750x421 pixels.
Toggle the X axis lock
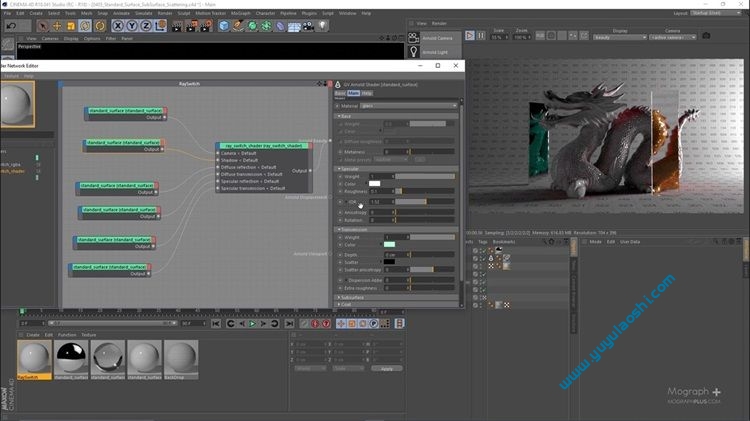coord(118,26)
